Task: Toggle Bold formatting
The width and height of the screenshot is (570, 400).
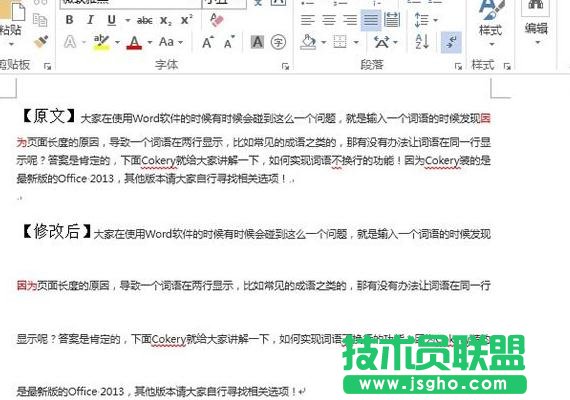Action: (69, 20)
